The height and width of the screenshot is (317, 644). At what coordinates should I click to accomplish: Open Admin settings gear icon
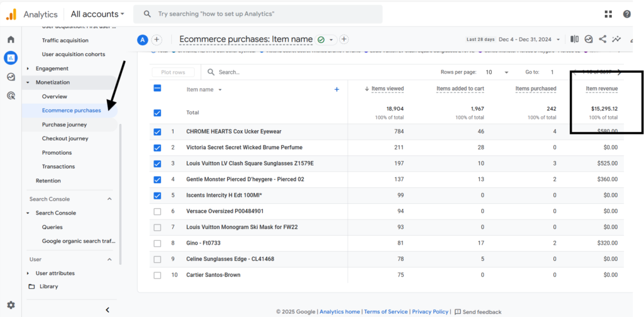click(11, 305)
